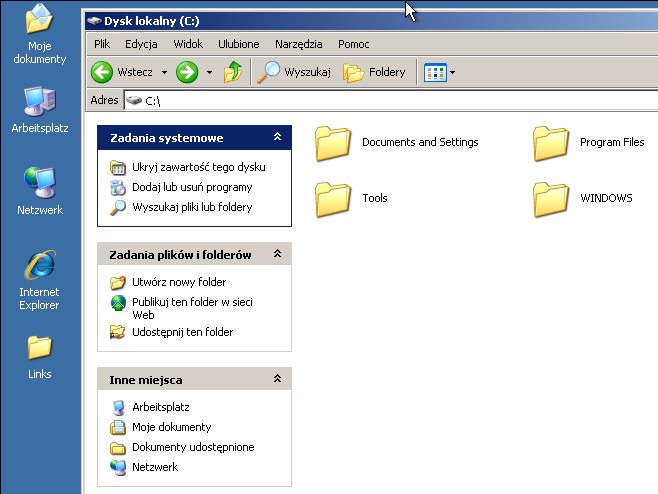
Task: Open Wyszukaj search in the toolbar
Action: pos(294,72)
